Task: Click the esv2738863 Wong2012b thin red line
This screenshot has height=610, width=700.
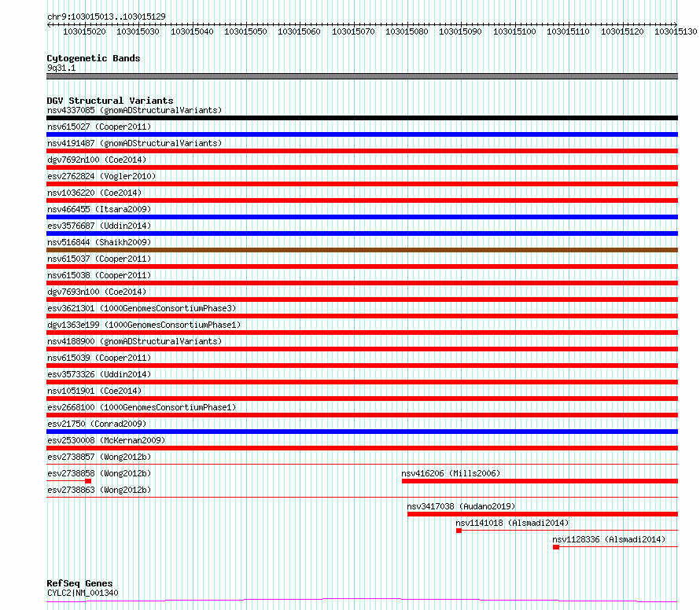Action: [x=362, y=497]
